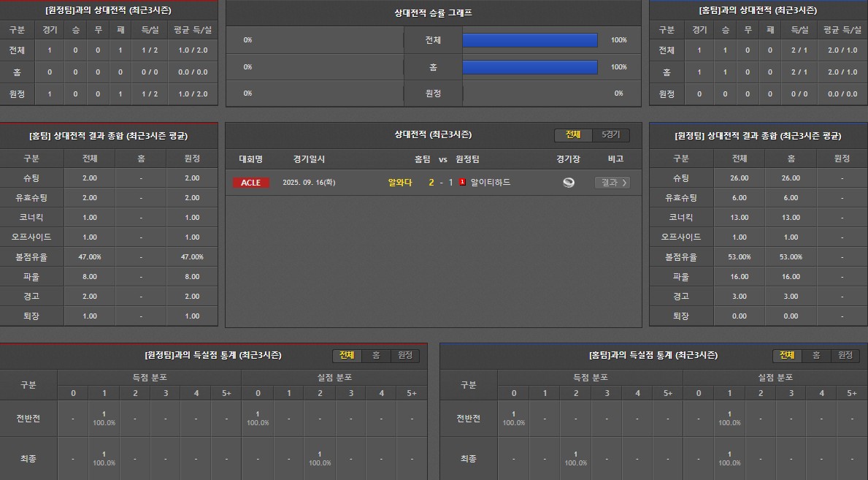Click the red ACLE competition badge
Image resolution: width=868 pixels, height=480 pixels.
(x=251, y=183)
